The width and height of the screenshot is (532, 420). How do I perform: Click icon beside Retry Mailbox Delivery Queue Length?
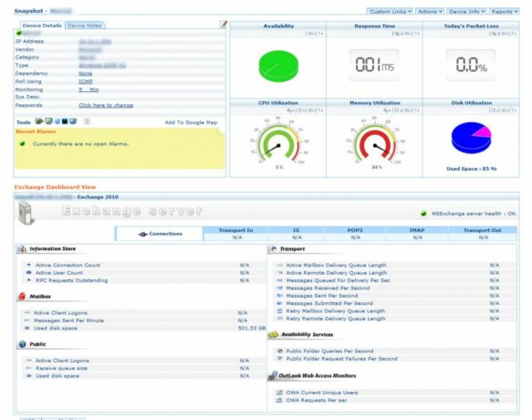(x=280, y=311)
